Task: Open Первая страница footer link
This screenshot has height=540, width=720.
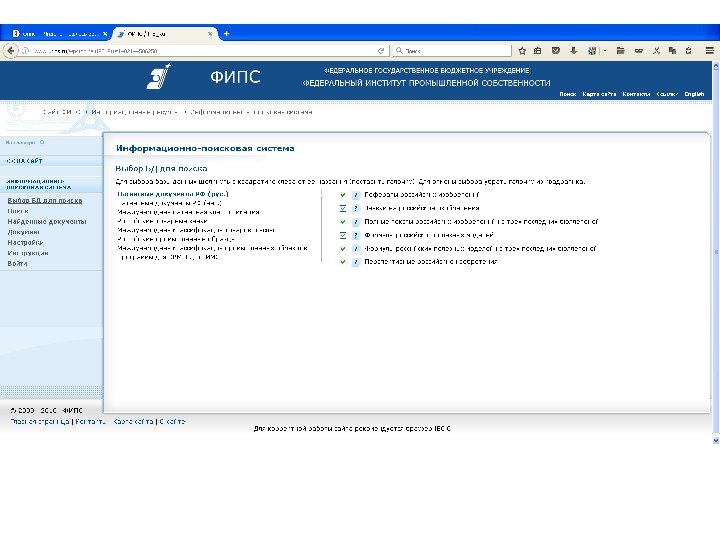Action: (x=40, y=422)
